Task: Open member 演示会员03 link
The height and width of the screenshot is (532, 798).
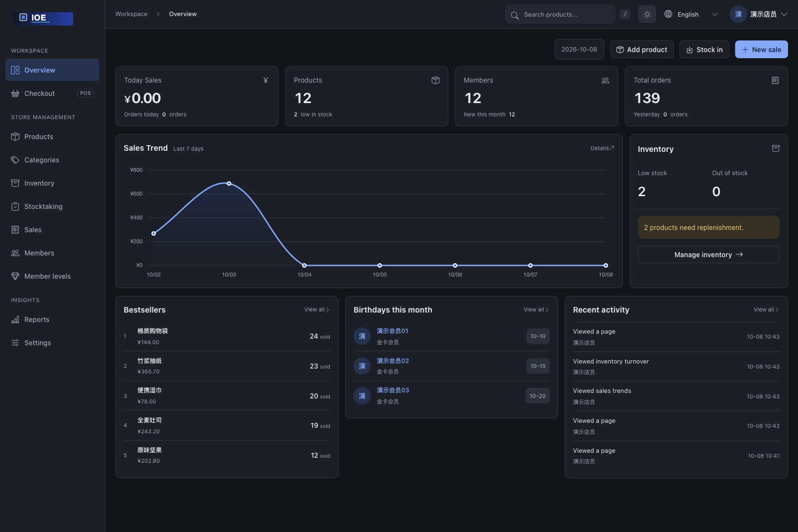Action: [x=393, y=390]
